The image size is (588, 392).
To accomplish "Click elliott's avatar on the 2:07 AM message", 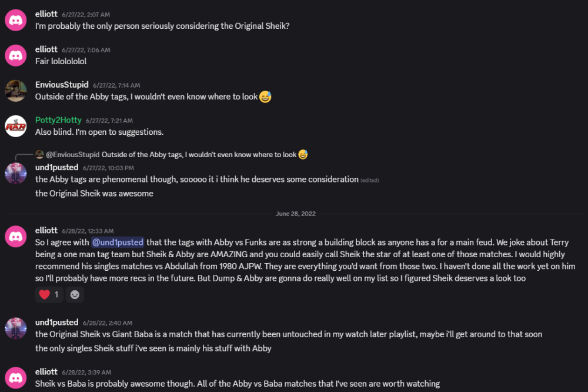I will point(15,20).
